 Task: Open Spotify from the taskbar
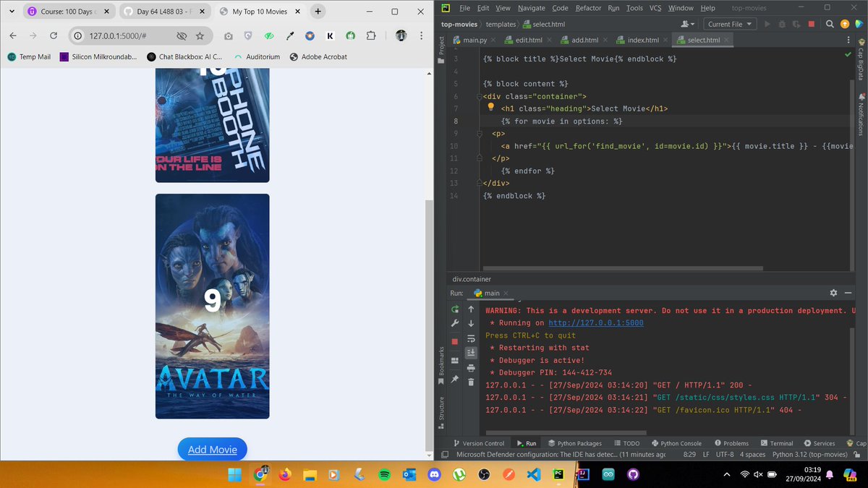click(x=384, y=474)
